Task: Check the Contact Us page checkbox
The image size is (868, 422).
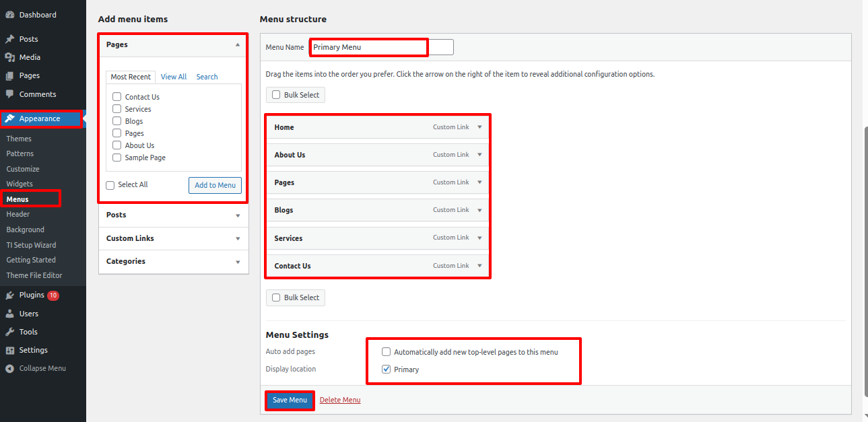Action: pyautogui.click(x=117, y=97)
